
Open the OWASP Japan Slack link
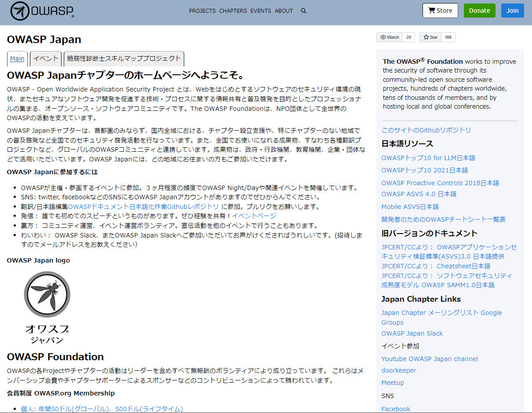click(412, 333)
